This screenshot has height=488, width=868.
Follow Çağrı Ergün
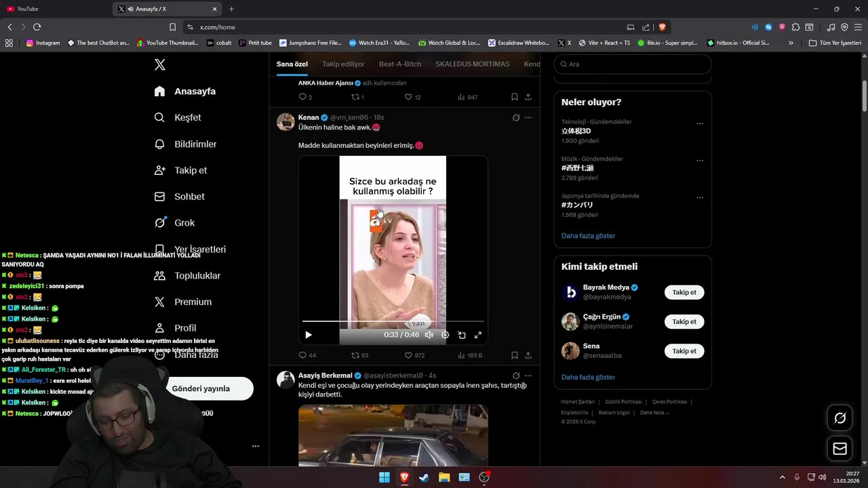(684, 321)
